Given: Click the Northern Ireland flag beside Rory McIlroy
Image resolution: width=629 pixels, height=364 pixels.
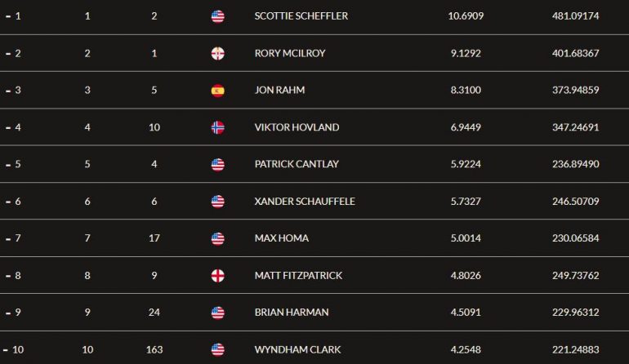Looking at the screenshot, I should tap(218, 53).
